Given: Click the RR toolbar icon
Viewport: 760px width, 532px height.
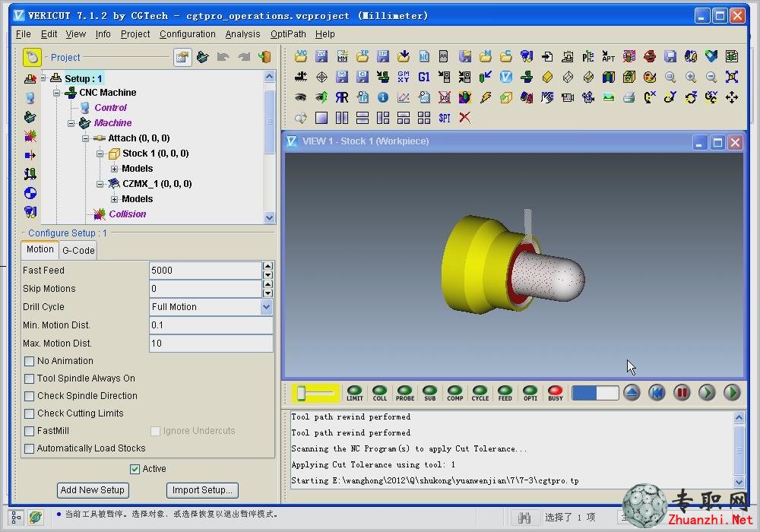Looking at the screenshot, I should coord(342,97).
